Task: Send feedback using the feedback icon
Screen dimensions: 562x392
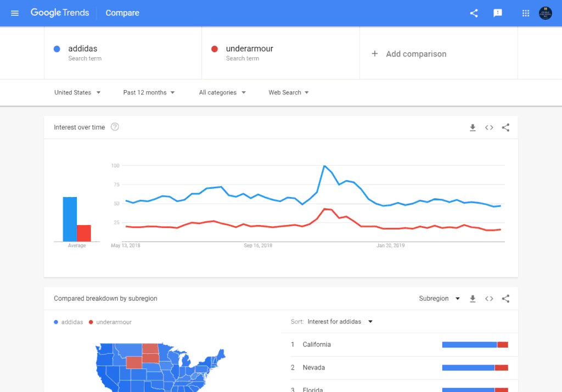Action: coord(497,13)
